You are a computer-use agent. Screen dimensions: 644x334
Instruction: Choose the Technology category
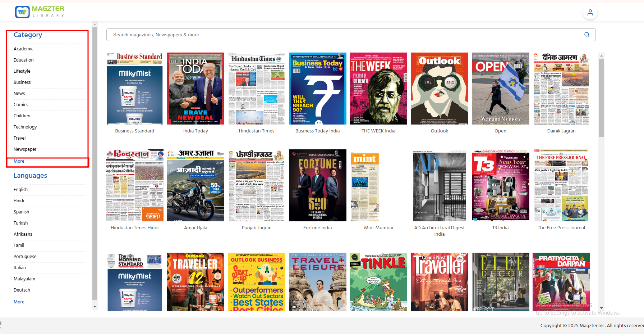(25, 127)
